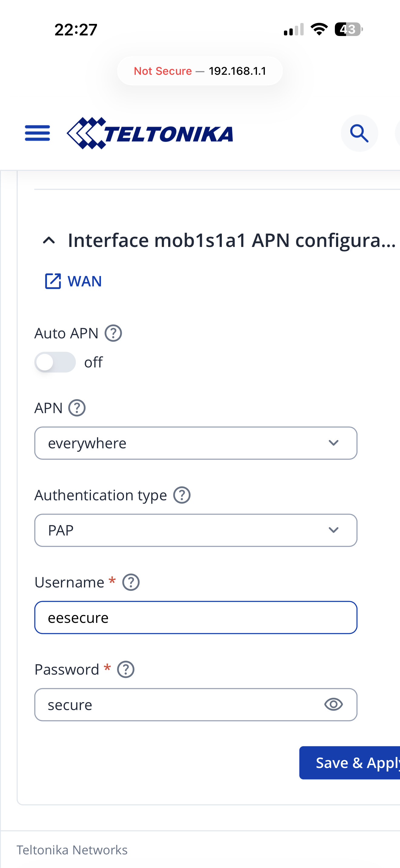Click the Save & Apply button

pos(349,763)
